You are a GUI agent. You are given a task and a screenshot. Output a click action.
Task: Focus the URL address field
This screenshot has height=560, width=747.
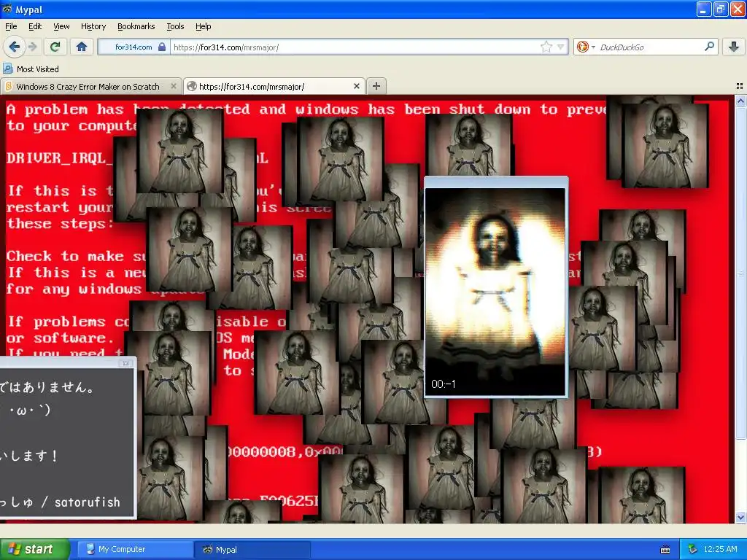(x=355, y=47)
